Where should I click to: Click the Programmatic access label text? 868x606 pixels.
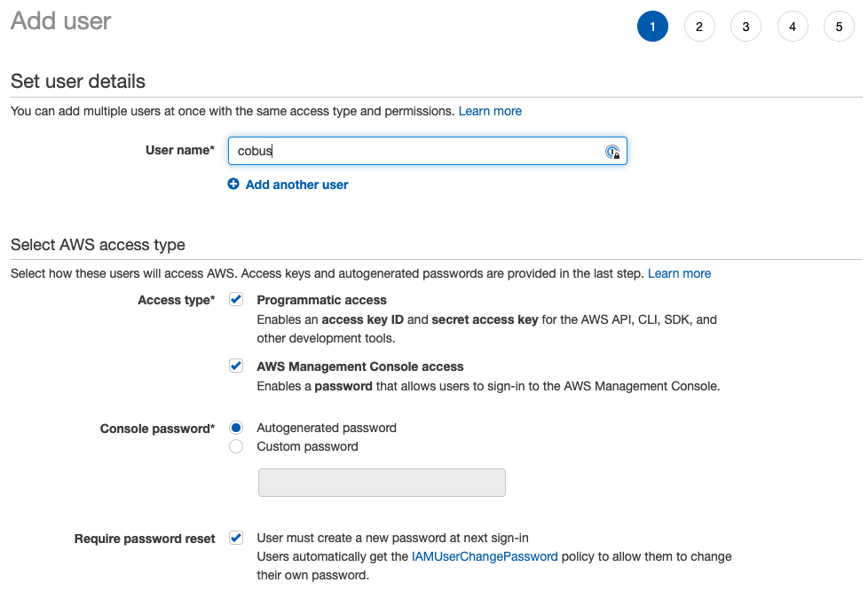coord(321,300)
